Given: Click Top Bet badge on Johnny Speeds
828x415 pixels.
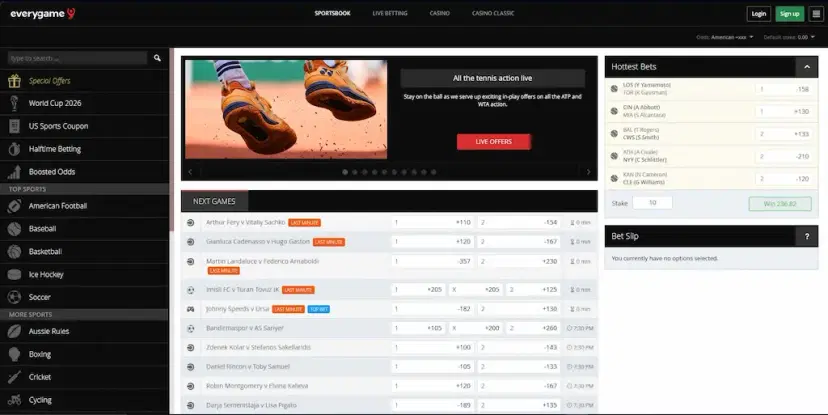Looking at the screenshot, I should tap(319, 309).
